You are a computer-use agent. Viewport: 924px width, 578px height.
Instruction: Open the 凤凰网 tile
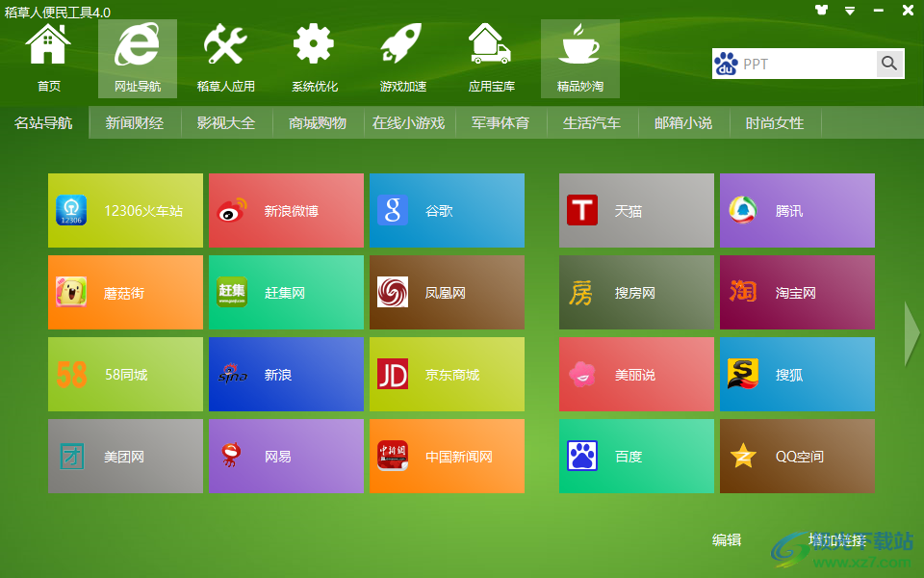447,293
